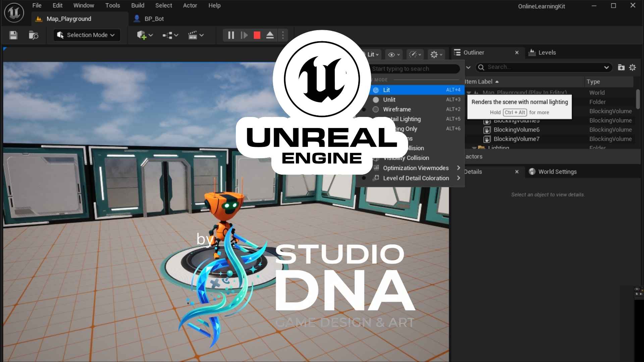
Task: Click the view mode search field
Action: [x=415, y=69]
